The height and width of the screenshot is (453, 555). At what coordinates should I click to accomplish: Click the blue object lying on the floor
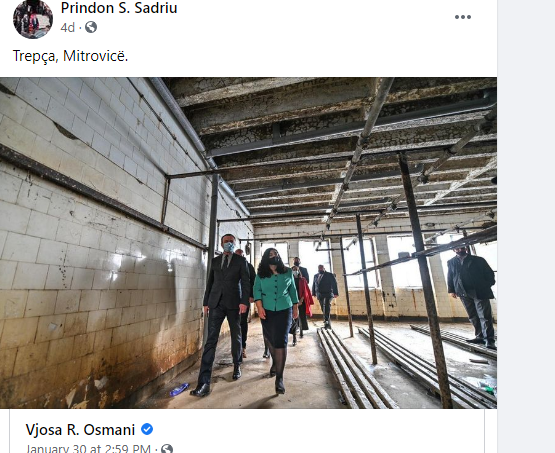[x=179, y=389]
